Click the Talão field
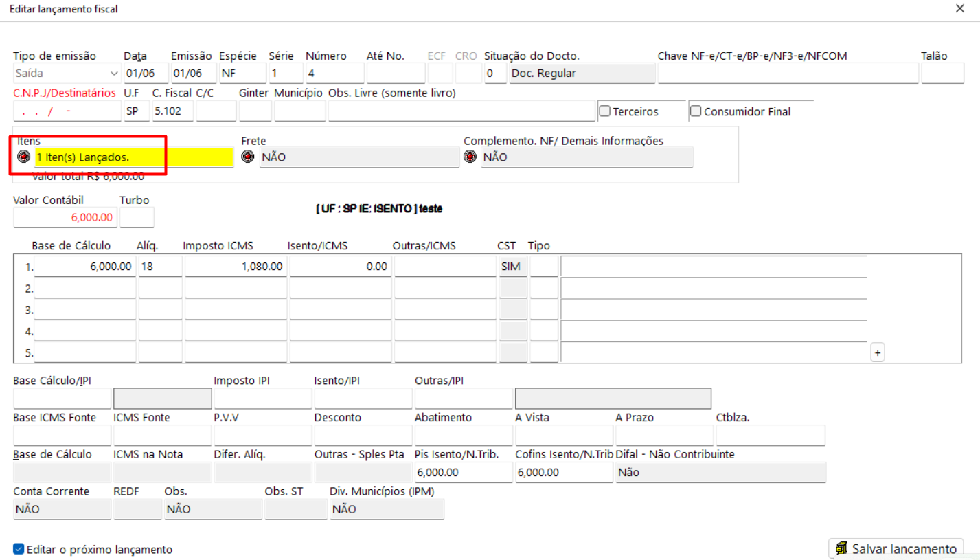The height and width of the screenshot is (560, 980). 942,73
